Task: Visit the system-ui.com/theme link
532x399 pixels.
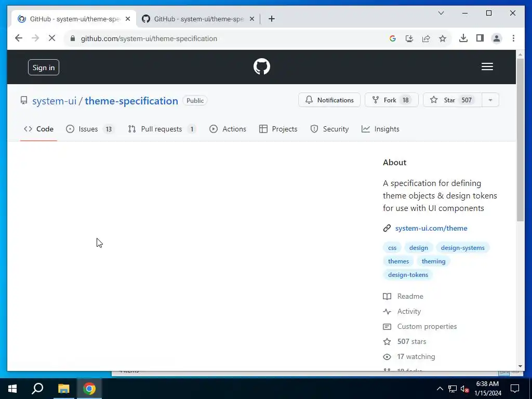Action: pos(431,229)
